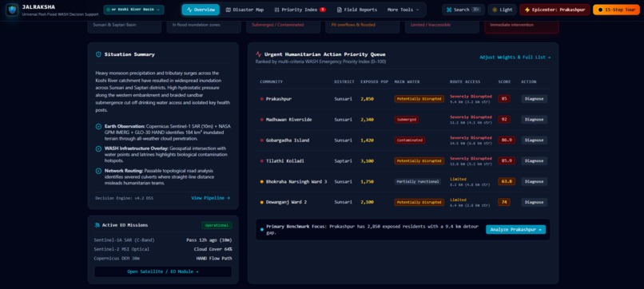
Task: Click orange status dot beside Dewanganj Ward 2
Action: pos(261,202)
